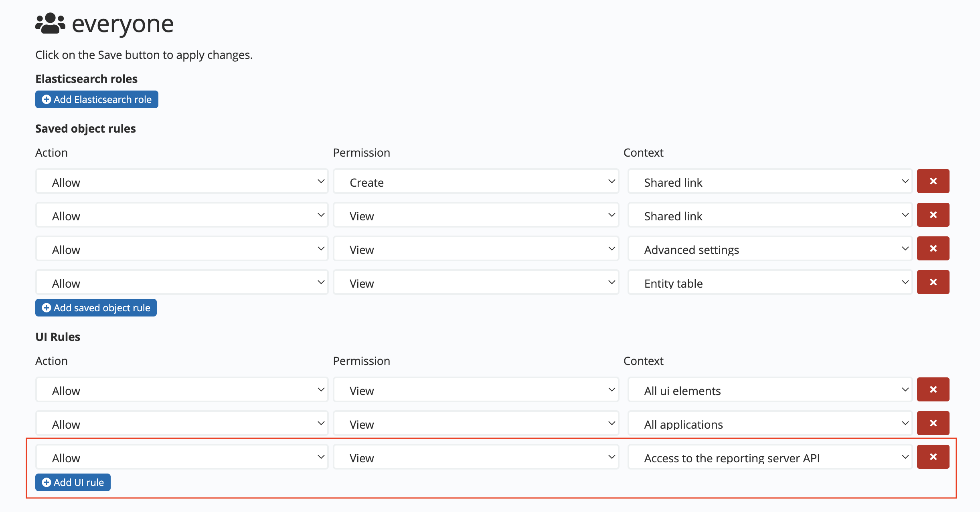
Task: Open the Advanced settings context dropdown
Action: tap(769, 249)
